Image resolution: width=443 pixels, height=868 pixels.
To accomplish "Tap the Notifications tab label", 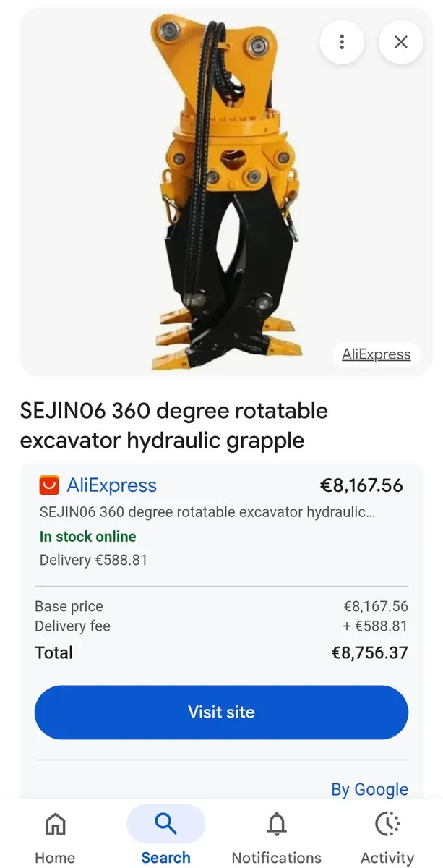I will click(x=276, y=858).
